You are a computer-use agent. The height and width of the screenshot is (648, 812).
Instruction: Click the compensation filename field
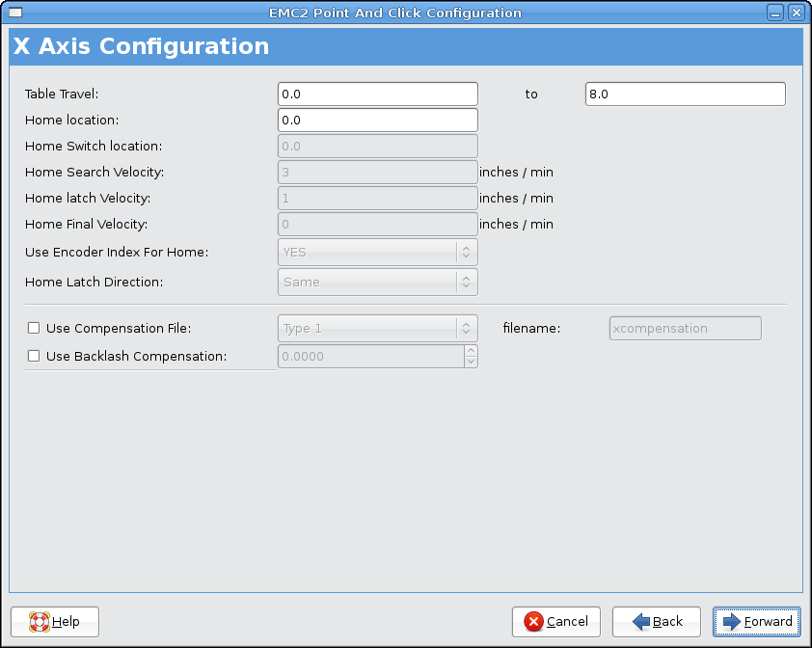click(x=685, y=329)
